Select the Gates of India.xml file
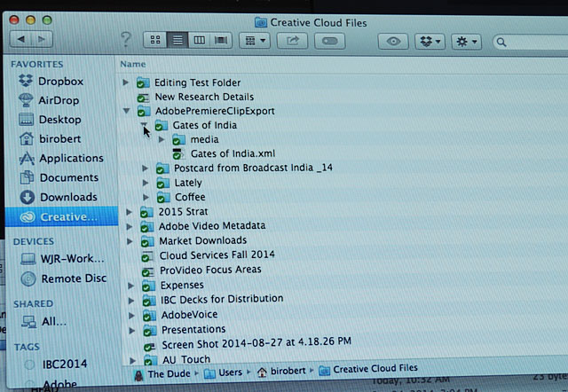 pyautogui.click(x=233, y=153)
